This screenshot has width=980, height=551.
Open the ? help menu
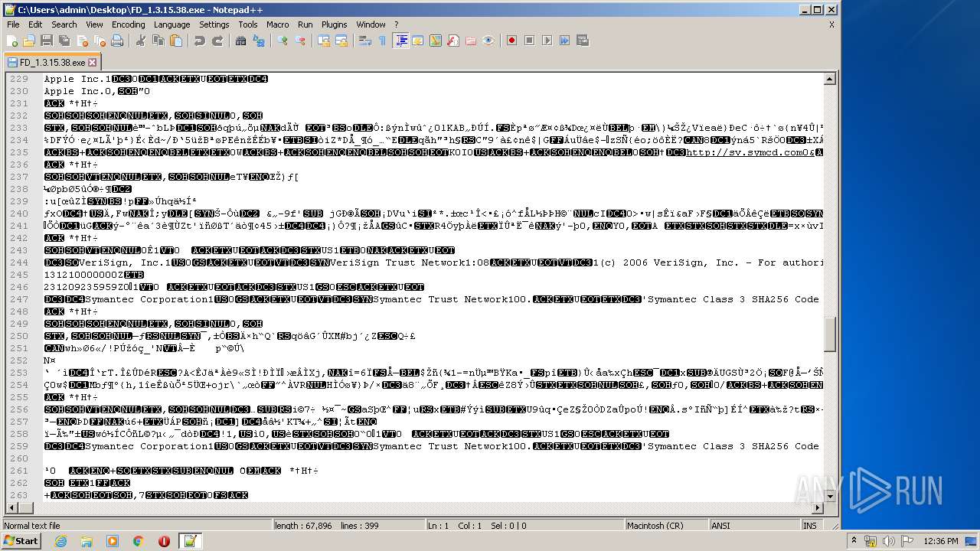click(x=396, y=24)
